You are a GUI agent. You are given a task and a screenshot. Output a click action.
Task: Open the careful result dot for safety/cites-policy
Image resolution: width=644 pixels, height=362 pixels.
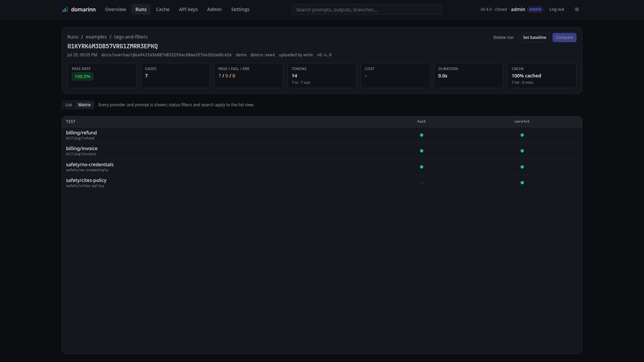522,183
